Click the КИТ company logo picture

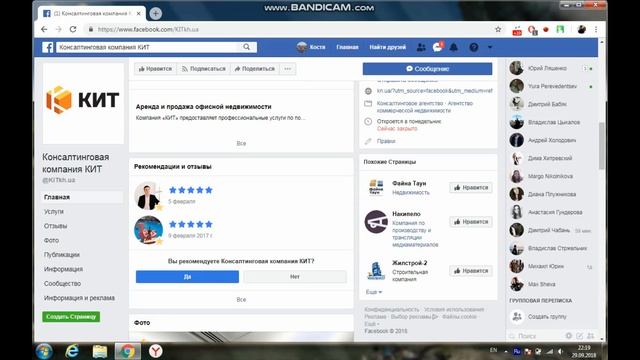coord(83,103)
